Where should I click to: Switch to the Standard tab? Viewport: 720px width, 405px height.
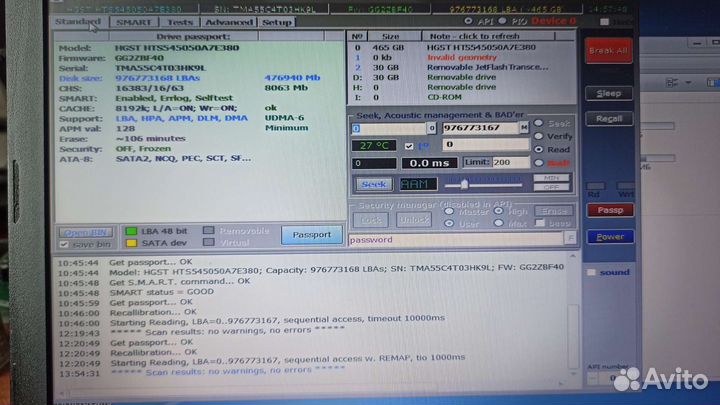click(78, 22)
